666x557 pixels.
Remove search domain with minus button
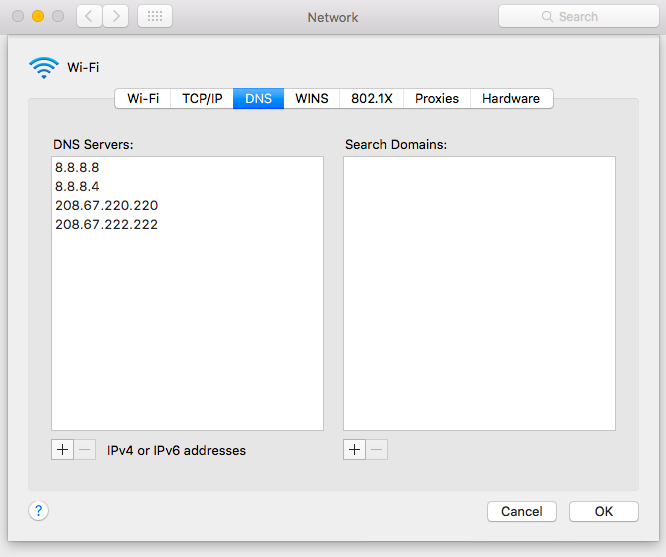(377, 450)
